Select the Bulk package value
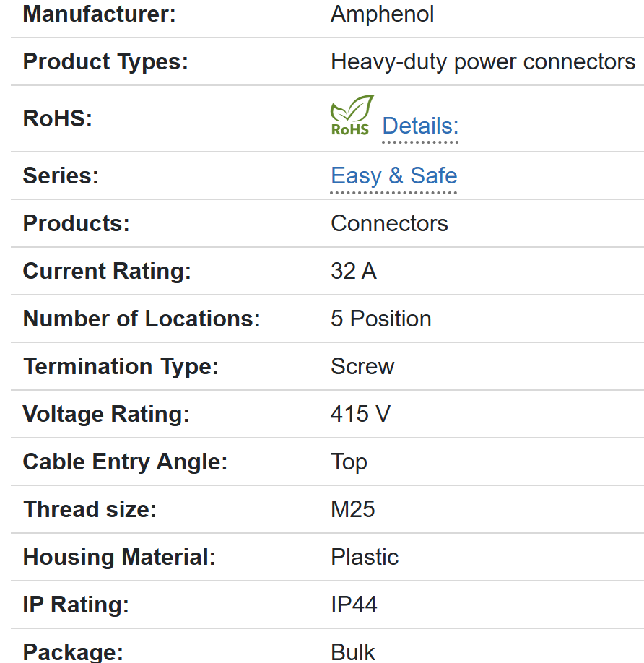This screenshot has width=644, height=663. tap(352, 652)
